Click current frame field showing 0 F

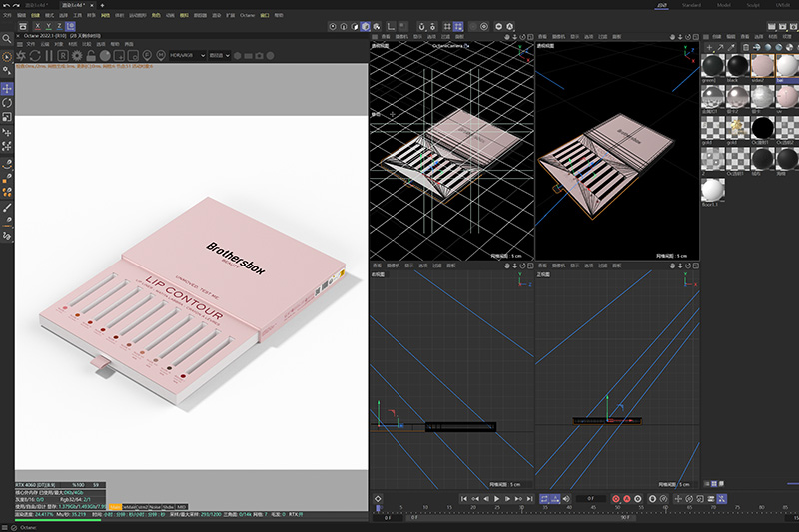(590, 499)
